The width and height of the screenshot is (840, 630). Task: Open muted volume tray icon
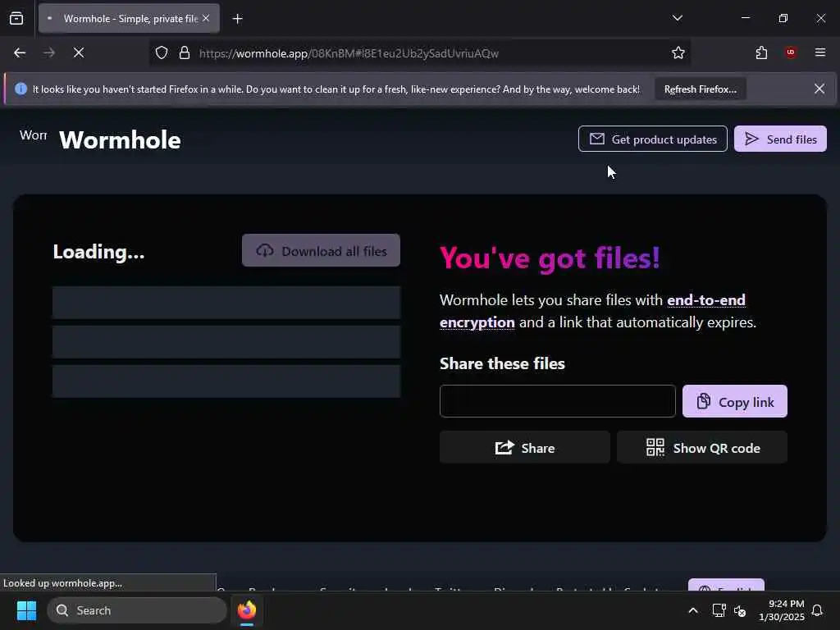point(740,610)
